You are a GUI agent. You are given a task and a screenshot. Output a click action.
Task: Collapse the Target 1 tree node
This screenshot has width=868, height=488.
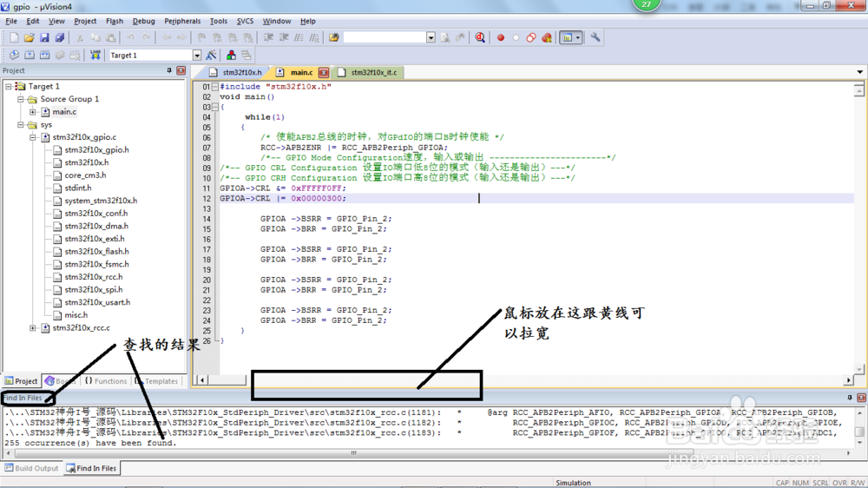[x=9, y=87]
